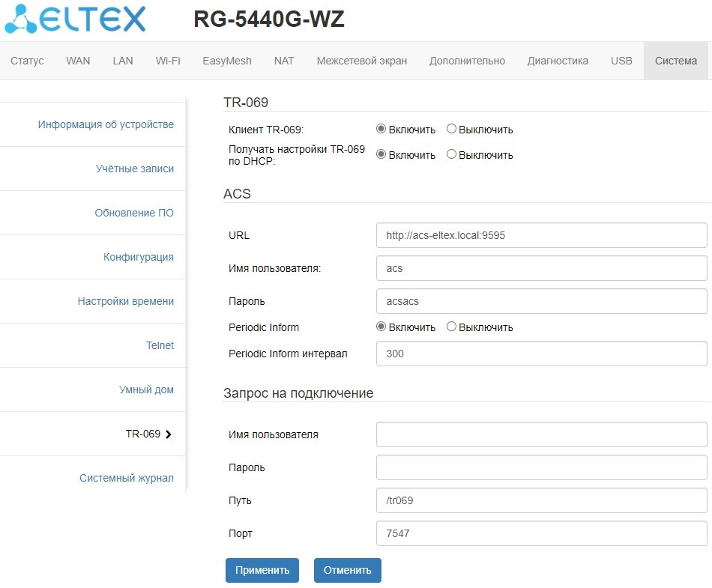Disable the TR-069 client radio button
Image resolution: width=712 pixels, height=588 pixels.
tap(451, 129)
